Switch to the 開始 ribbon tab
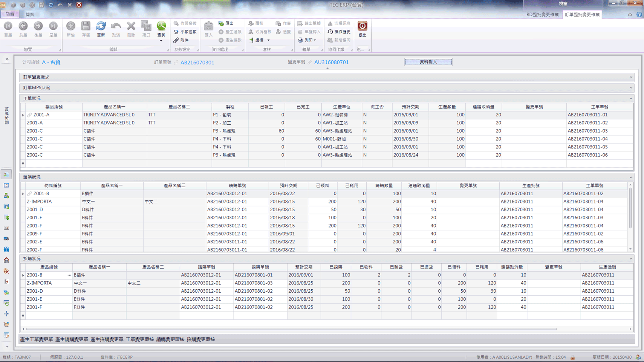The image size is (644, 362). (30, 14)
